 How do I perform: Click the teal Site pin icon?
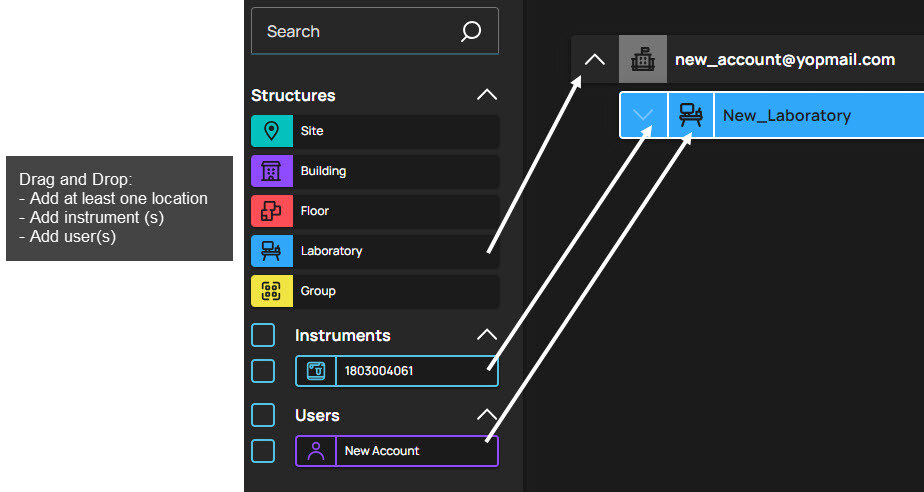click(x=271, y=131)
